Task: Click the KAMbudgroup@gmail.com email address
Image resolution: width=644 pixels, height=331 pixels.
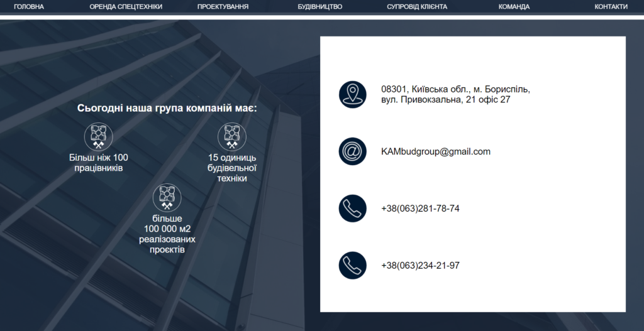Action: (435, 151)
